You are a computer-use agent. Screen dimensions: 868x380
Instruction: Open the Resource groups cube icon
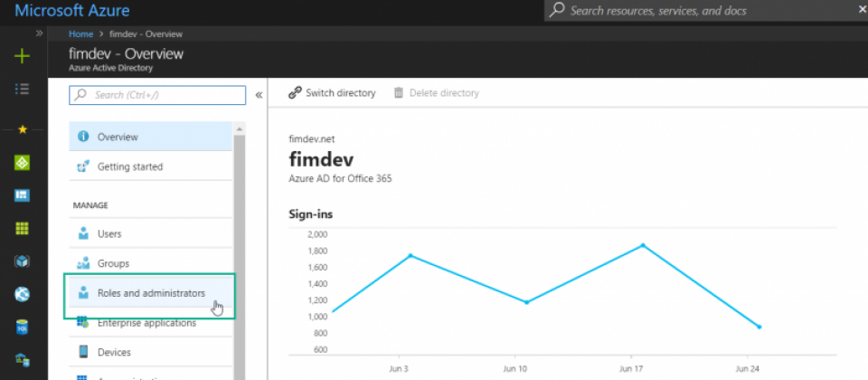(x=22, y=261)
